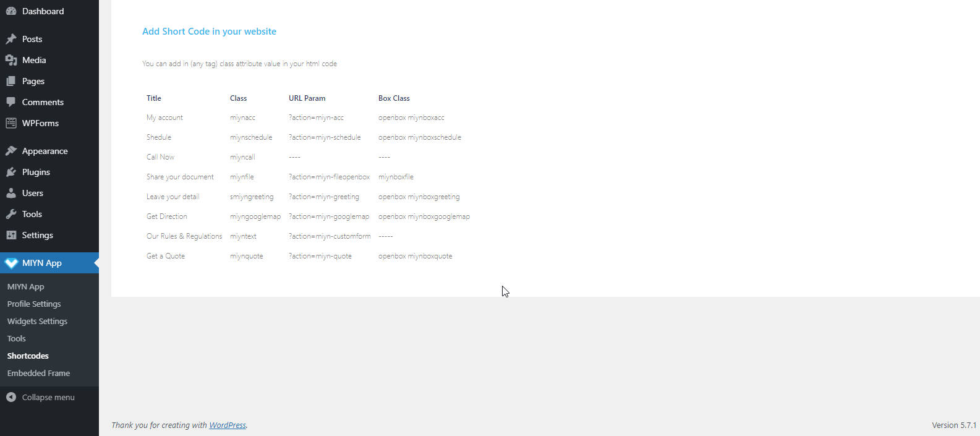The width and height of the screenshot is (980, 436).
Task: Open Widgets Settings submenu entry
Action: [37, 322]
